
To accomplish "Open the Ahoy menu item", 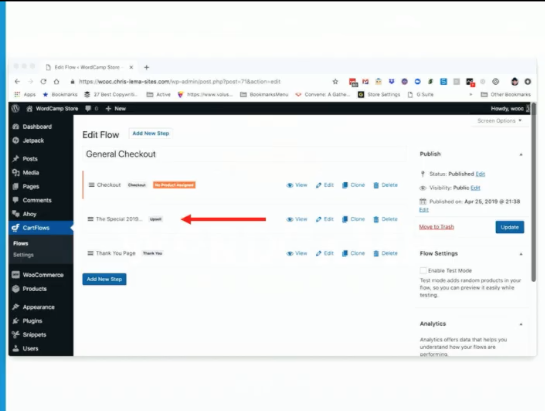I will (24, 214).
